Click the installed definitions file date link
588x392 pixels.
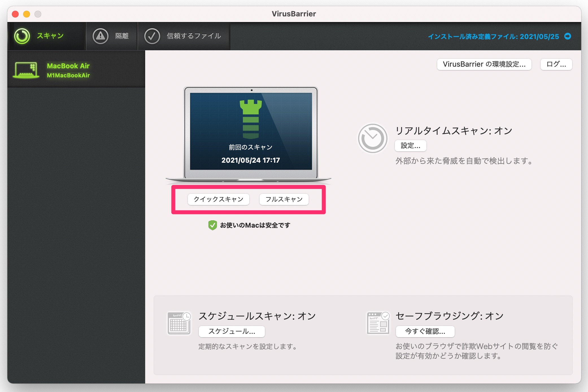tap(493, 36)
